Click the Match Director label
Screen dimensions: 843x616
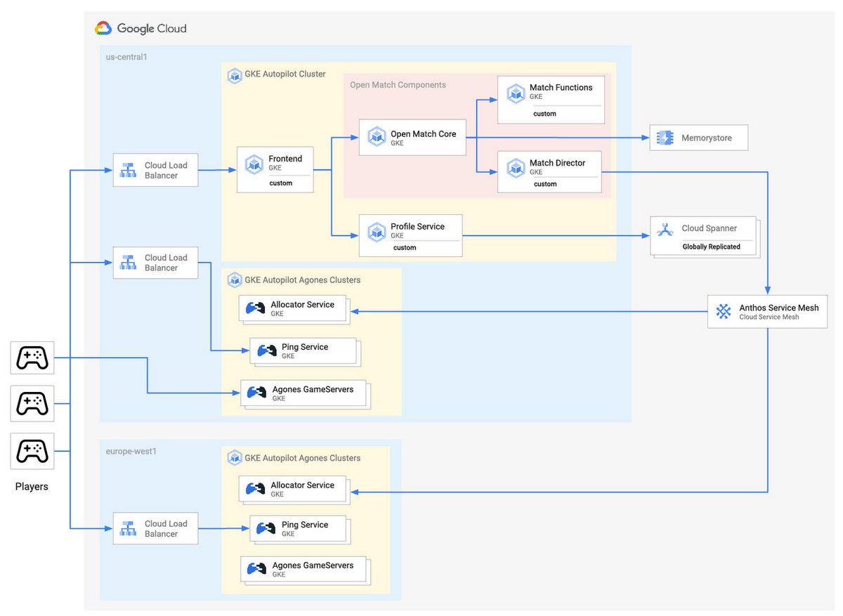(x=558, y=163)
